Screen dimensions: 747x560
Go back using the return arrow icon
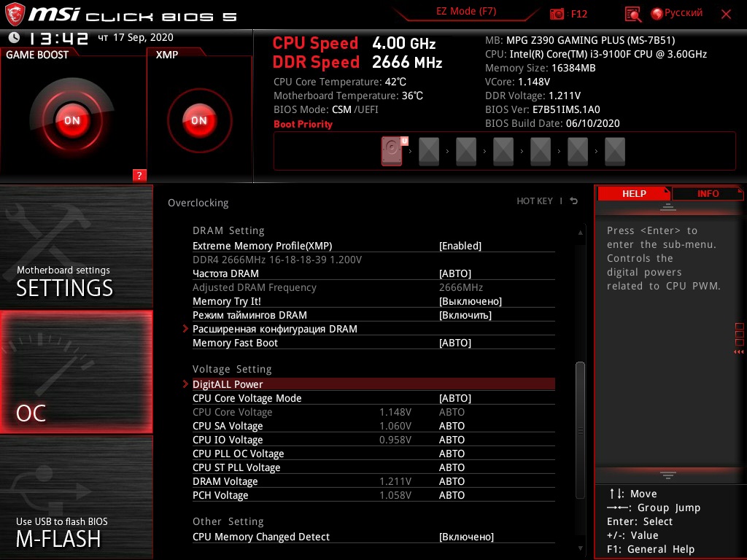click(574, 201)
